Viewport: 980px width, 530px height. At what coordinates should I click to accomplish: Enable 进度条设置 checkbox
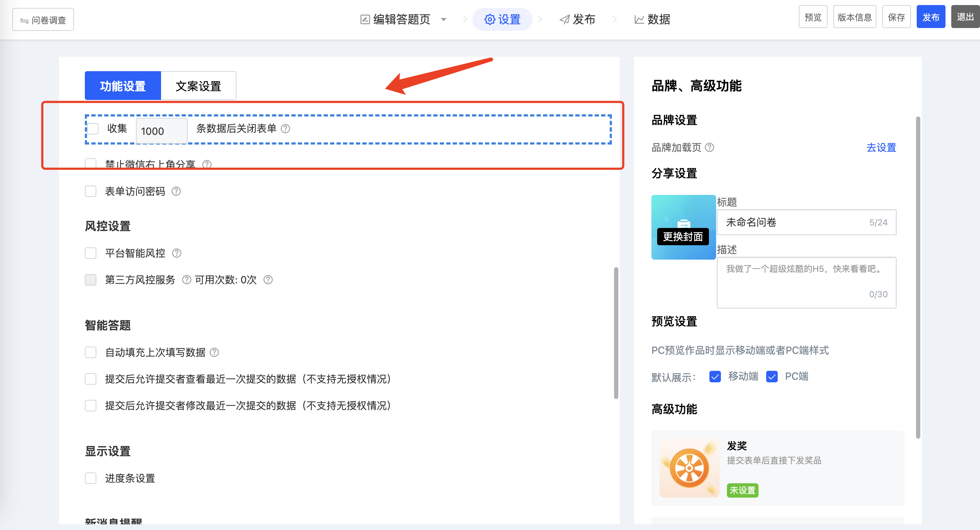91,478
